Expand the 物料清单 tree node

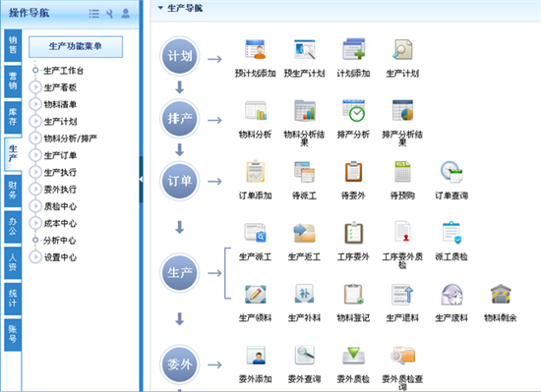[x=35, y=104]
